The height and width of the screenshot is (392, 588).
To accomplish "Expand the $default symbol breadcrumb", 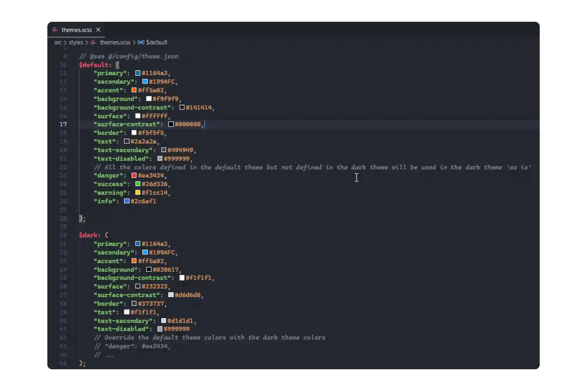I will 157,42.
